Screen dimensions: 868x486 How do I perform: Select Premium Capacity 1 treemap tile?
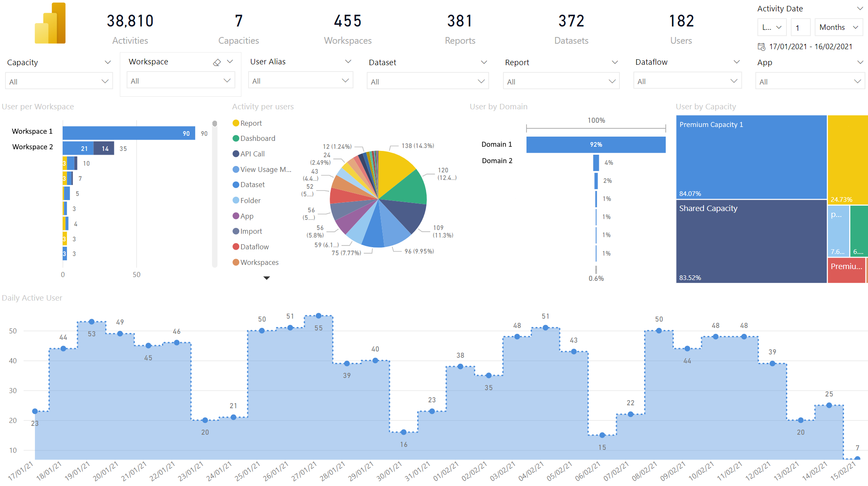coord(751,157)
